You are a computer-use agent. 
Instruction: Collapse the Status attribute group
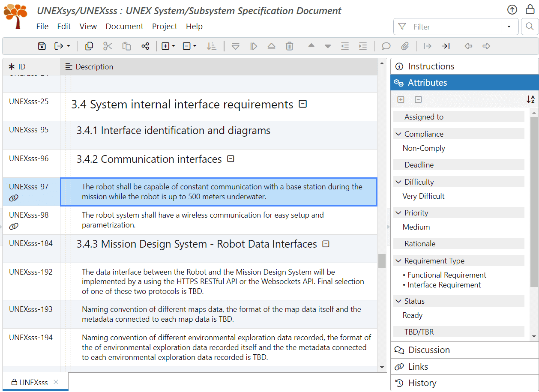(398, 301)
